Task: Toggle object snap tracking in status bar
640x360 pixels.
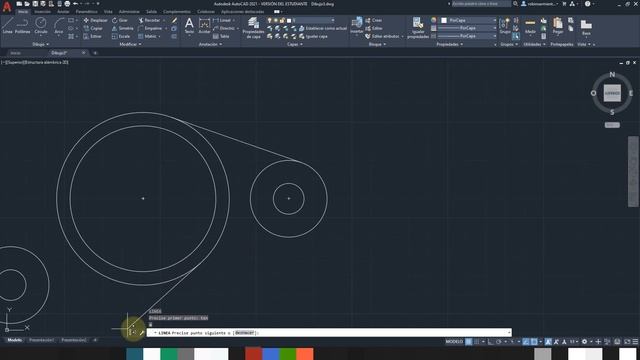Action: [526, 342]
